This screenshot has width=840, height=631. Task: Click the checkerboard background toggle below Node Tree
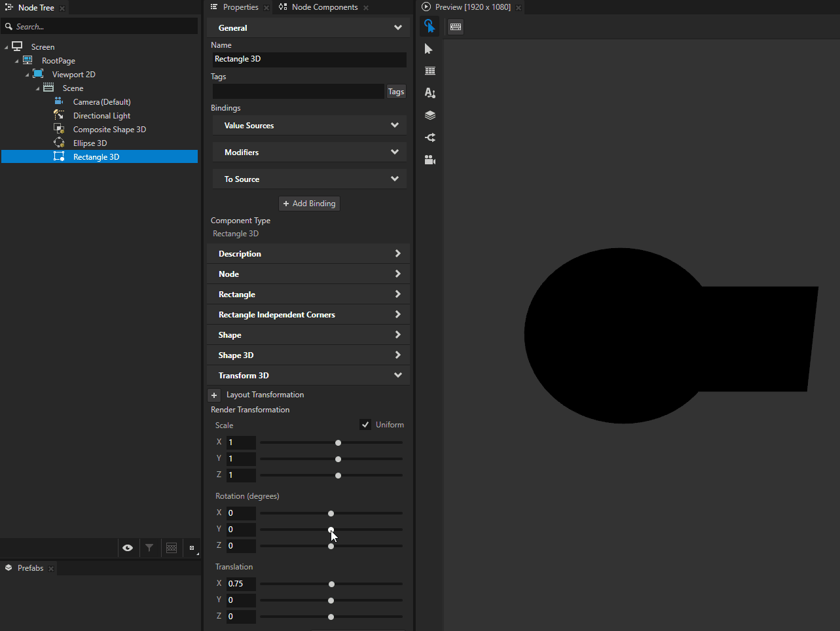tap(172, 548)
